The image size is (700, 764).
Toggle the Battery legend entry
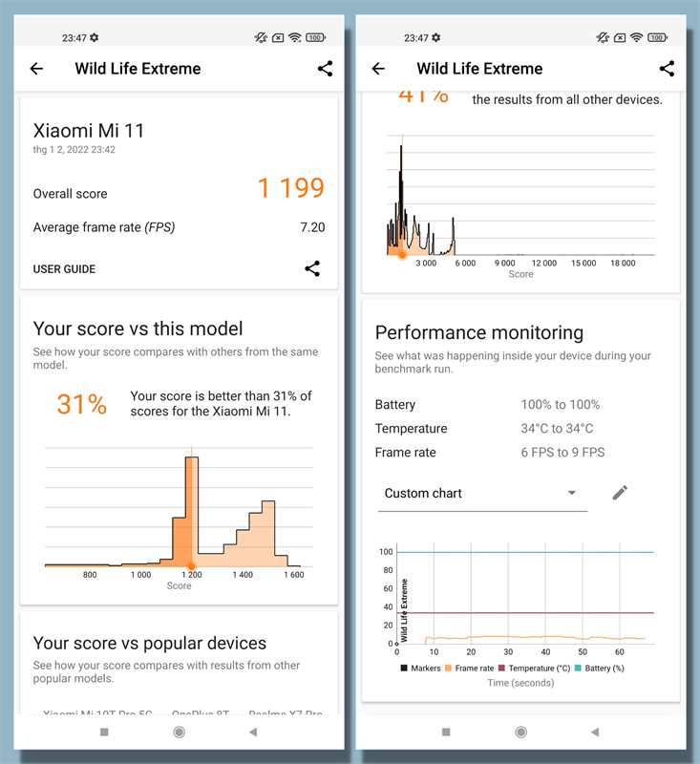(599, 668)
